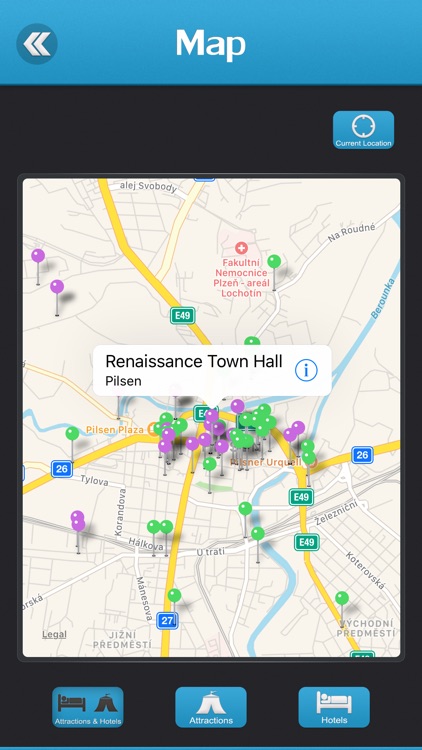This screenshot has height=750, width=422.
Task: Click Fakultní Nemocnice hospital marker
Action: tap(241, 248)
